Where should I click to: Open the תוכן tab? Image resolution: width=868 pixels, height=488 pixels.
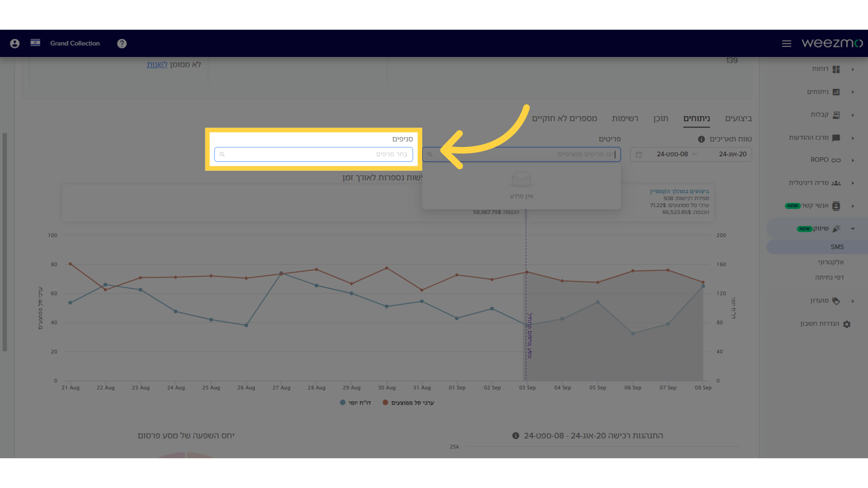tap(660, 118)
